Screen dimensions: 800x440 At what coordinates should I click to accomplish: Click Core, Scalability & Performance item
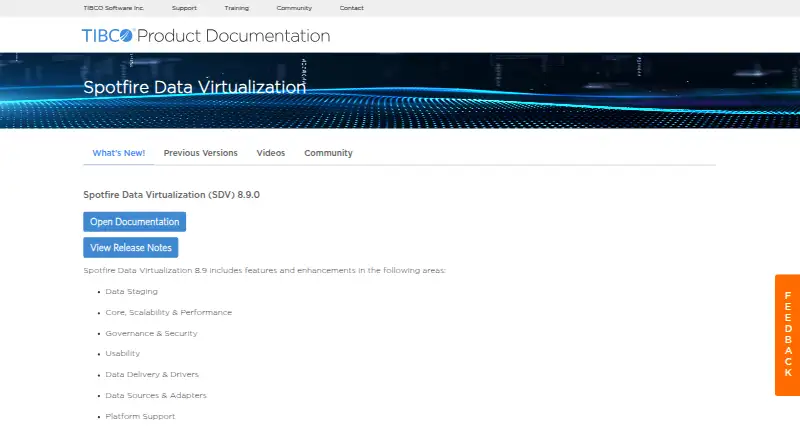click(x=169, y=312)
